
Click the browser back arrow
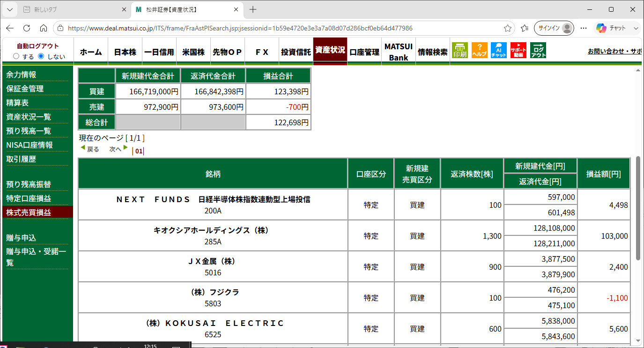pyautogui.click(x=10, y=28)
